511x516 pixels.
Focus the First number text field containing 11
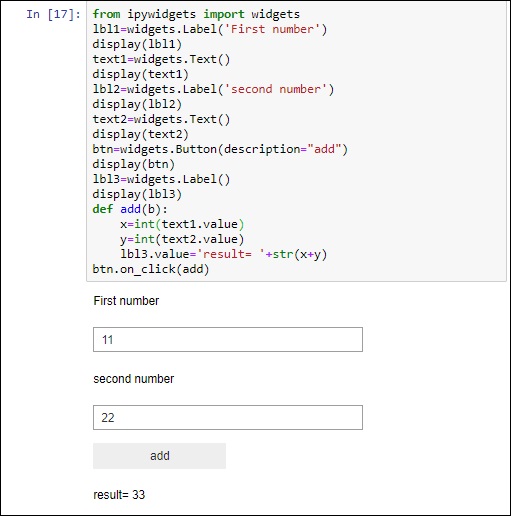pos(228,339)
